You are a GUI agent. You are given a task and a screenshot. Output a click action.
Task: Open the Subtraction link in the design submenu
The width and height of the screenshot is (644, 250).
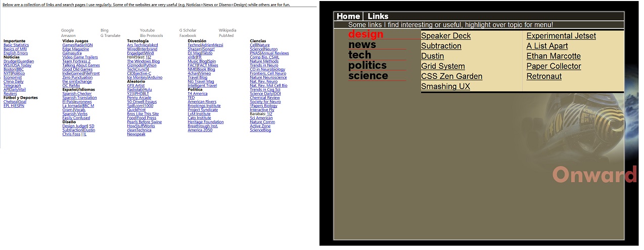(x=441, y=46)
